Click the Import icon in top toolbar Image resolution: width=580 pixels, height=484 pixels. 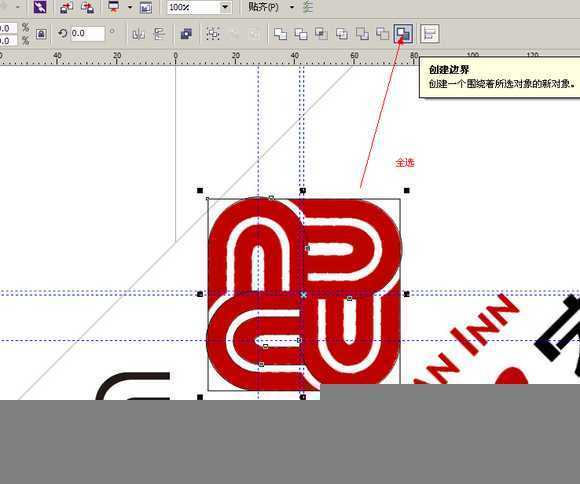(x=66, y=7)
